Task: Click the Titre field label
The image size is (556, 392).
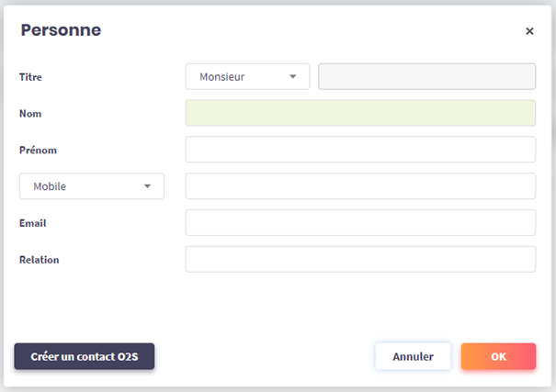Action: 31,77
